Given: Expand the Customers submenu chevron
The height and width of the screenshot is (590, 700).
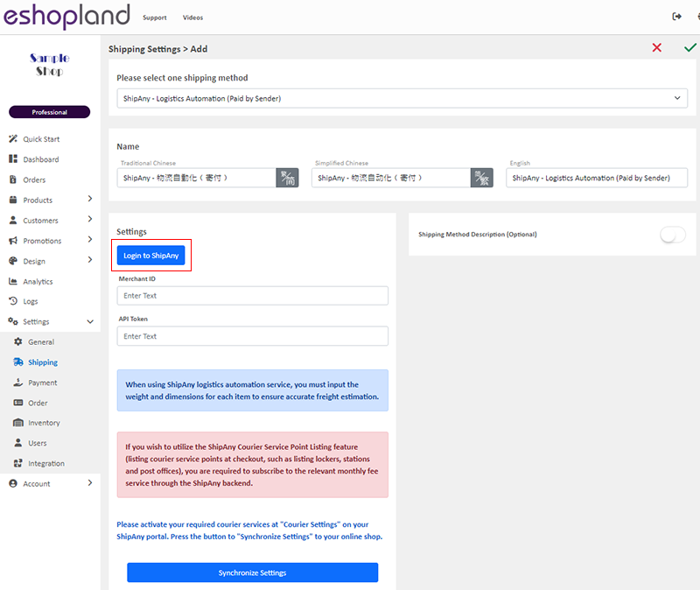Looking at the screenshot, I should point(90,219).
